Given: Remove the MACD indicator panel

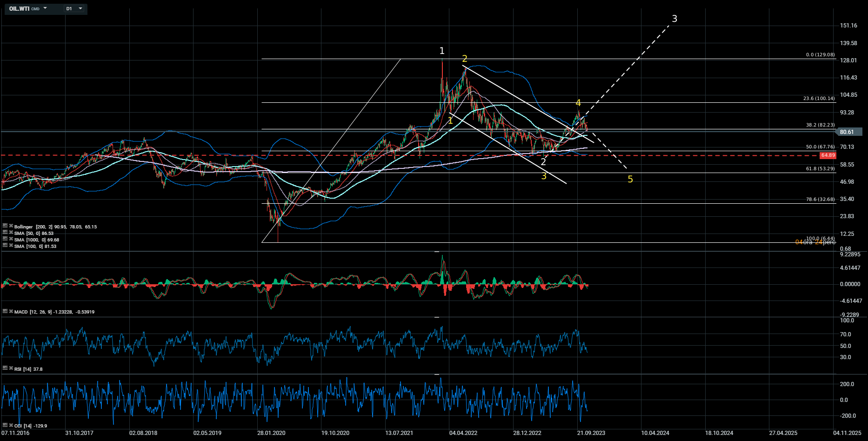Looking at the screenshot, I should coord(11,311).
